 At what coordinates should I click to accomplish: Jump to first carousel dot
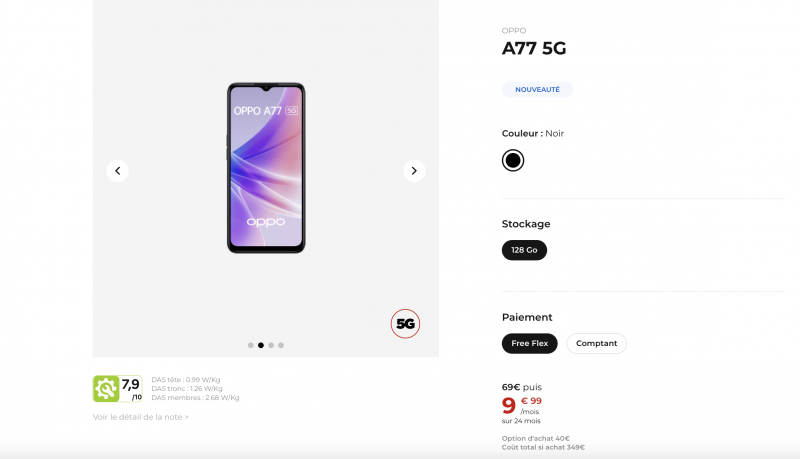point(251,345)
